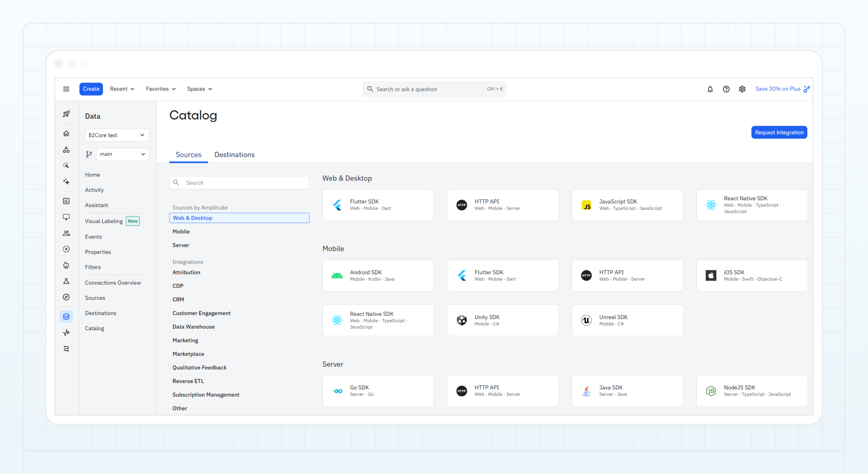Open the B2Core test project dropdown
This screenshot has width=868, height=474.
click(x=117, y=135)
